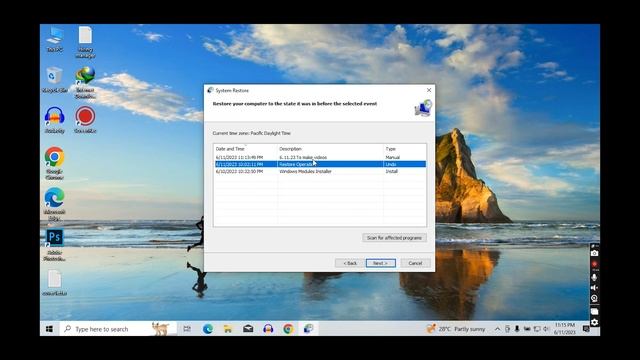Show hidden tray icons chevron
The width and height of the screenshot is (640, 360).
click(497, 329)
